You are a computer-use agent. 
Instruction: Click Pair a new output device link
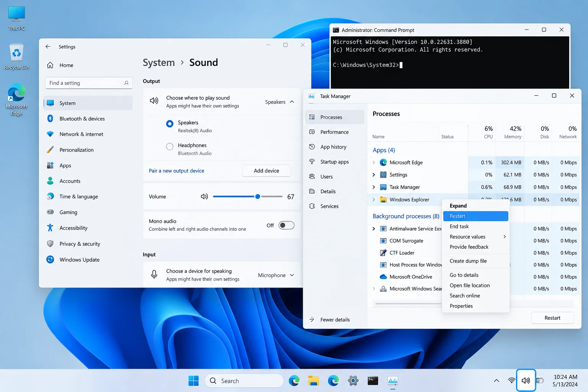coord(176,171)
